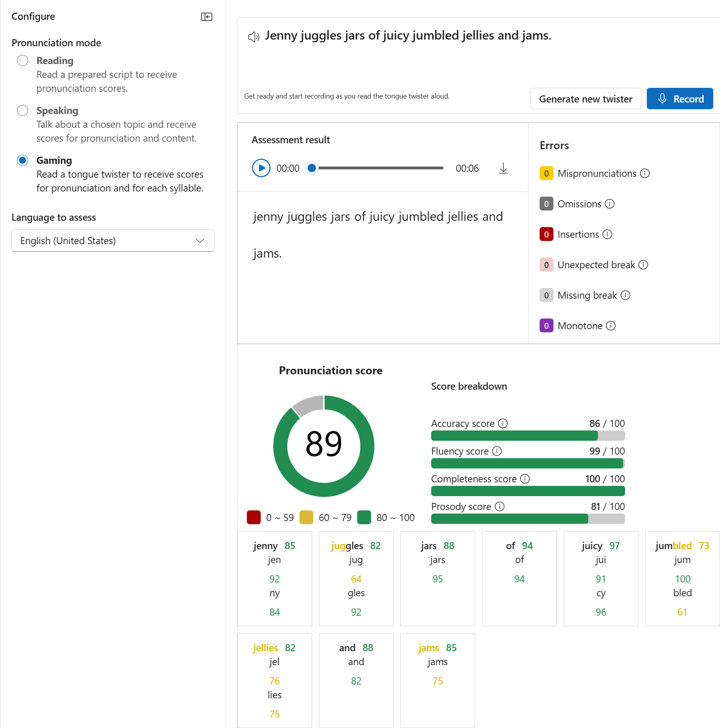Select the Speaking pronunciation mode

coord(23,110)
